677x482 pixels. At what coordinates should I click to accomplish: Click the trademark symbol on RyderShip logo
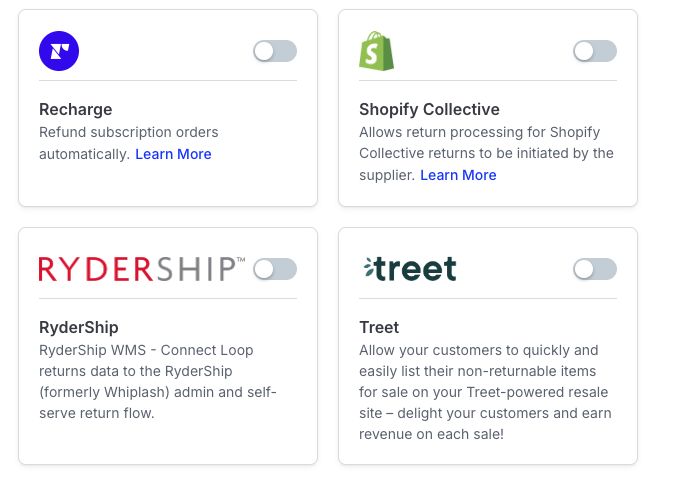(x=241, y=260)
